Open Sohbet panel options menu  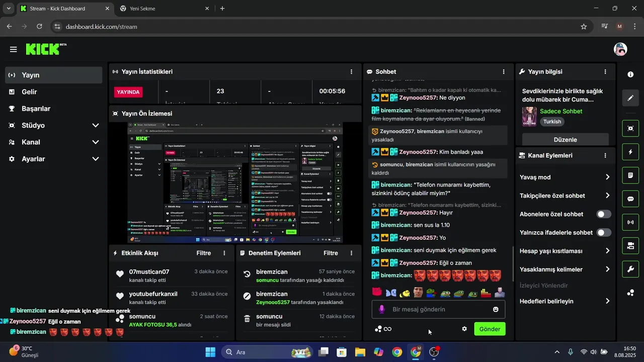pyautogui.click(x=504, y=72)
